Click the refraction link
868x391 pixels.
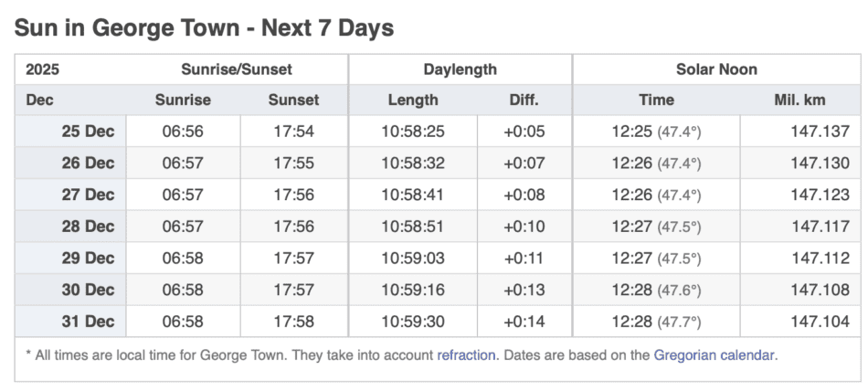(466, 354)
